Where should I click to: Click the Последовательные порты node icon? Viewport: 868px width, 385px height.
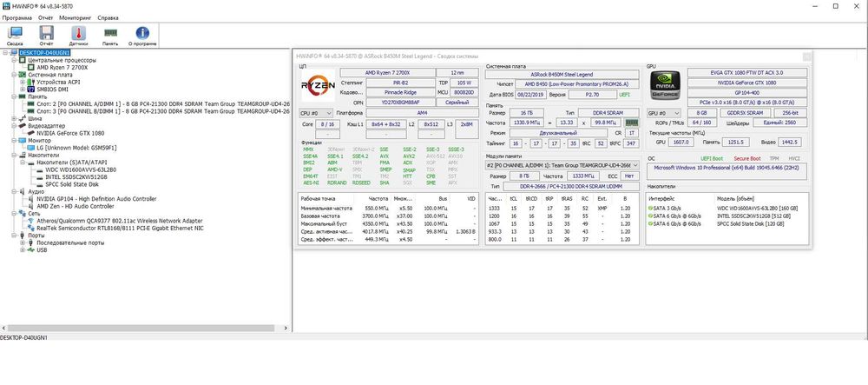[x=31, y=242]
